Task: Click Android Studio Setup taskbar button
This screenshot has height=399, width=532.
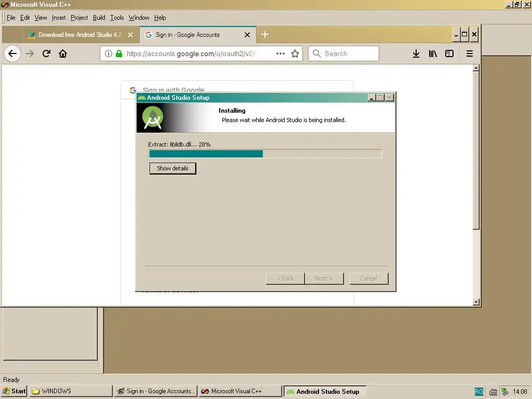Action: coord(325,391)
